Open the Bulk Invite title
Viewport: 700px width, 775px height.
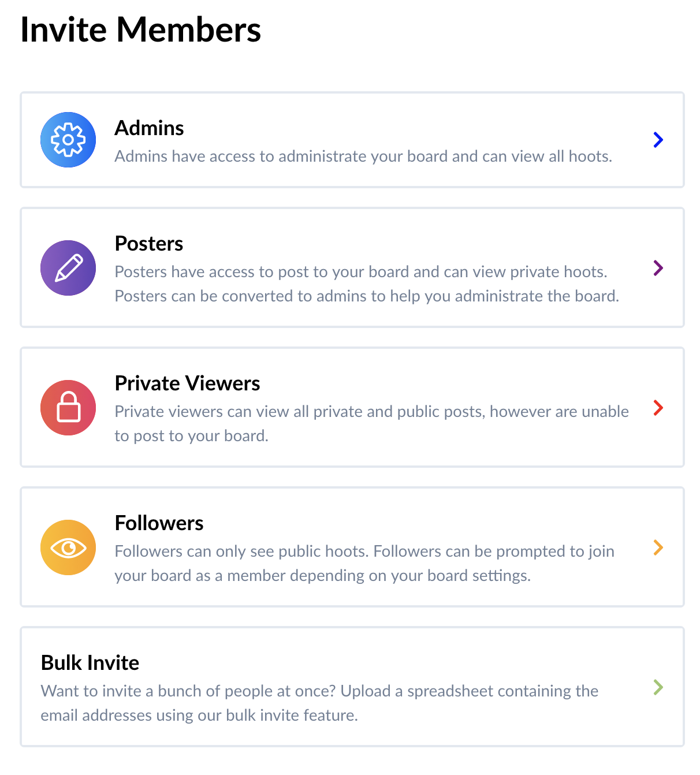pos(90,663)
